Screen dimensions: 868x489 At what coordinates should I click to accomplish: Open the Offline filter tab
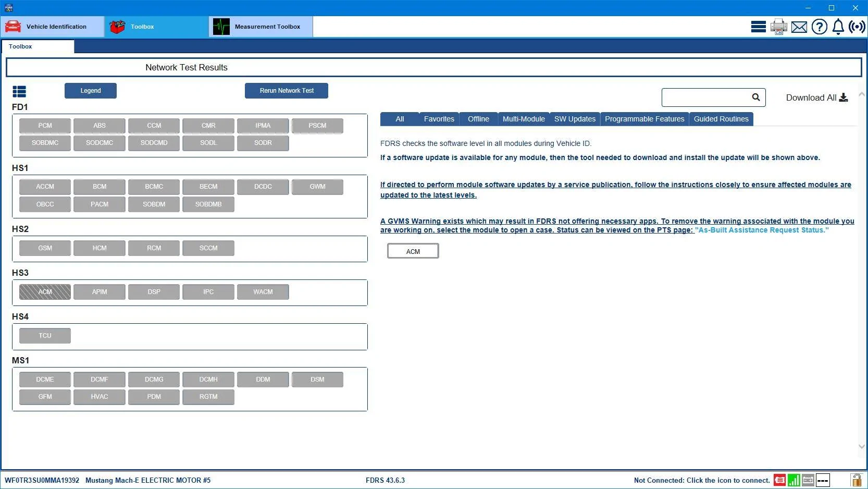pos(478,119)
